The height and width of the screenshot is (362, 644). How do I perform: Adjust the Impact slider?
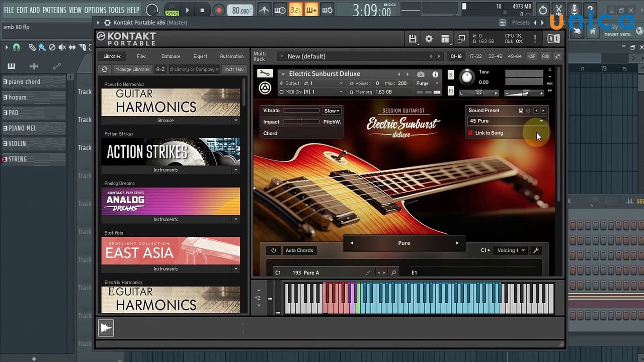[x=301, y=122]
